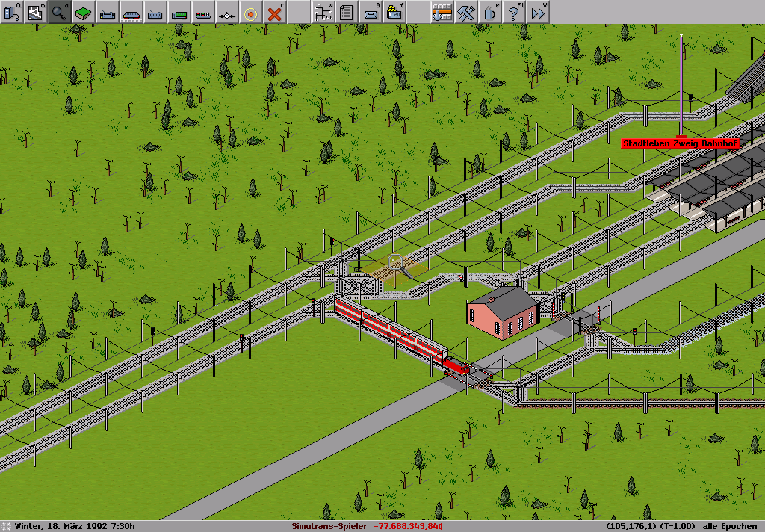Open the special buildings target icon

click(x=250, y=12)
